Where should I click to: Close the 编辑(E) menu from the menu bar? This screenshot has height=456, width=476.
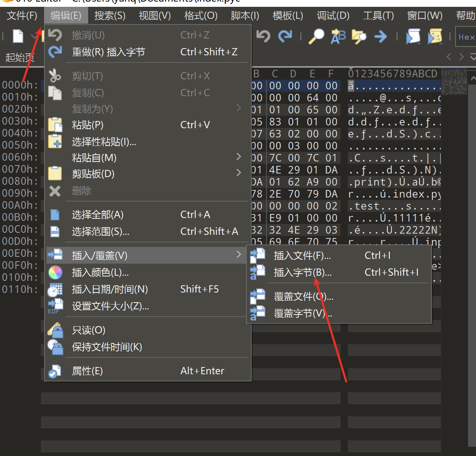(x=66, y=16)
